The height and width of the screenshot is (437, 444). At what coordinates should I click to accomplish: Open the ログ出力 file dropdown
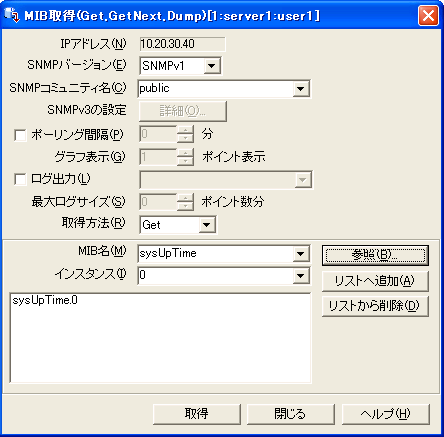click(x=303, y=180)
